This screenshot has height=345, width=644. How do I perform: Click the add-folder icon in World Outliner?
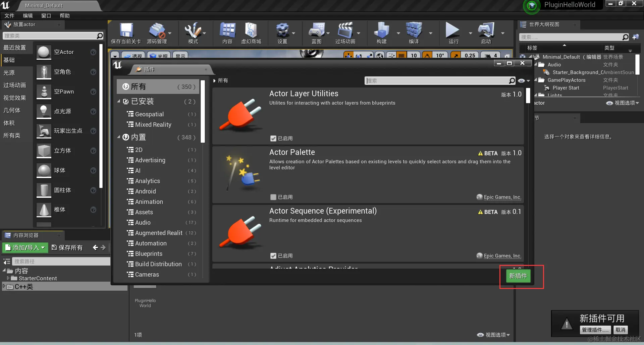(x=636, y=37)
